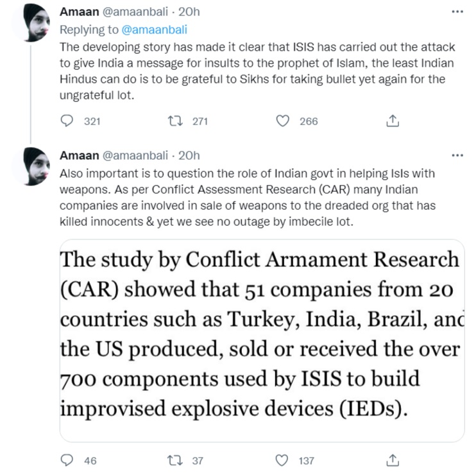This screenshot has height=473, width=476.
Task: Retweet the first tweet with 271 retweets
Action: point(174,121)
